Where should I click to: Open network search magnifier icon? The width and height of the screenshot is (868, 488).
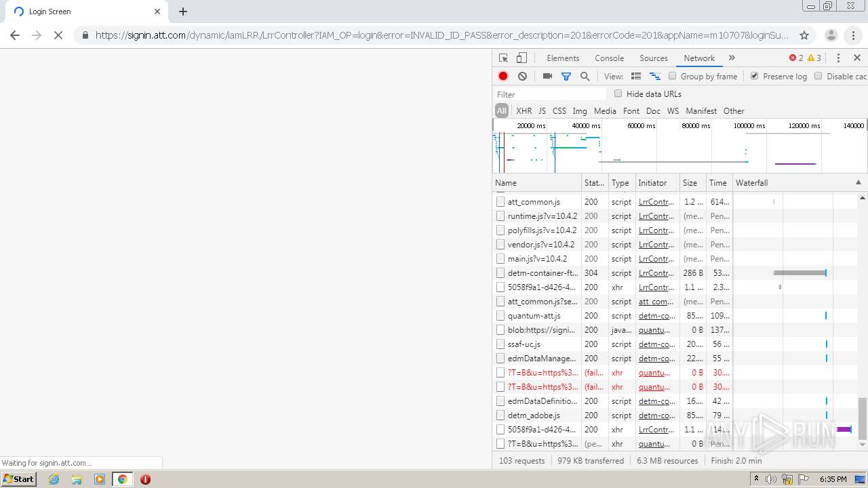point(585,77)
